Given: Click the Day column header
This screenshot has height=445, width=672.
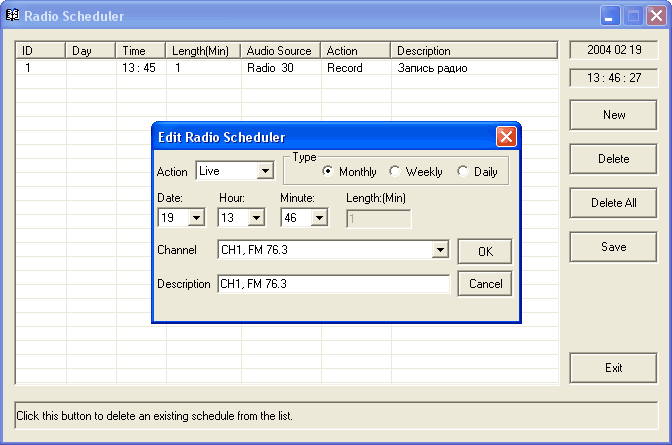Looking at the screenshot, I should click(x=90, y=51).
